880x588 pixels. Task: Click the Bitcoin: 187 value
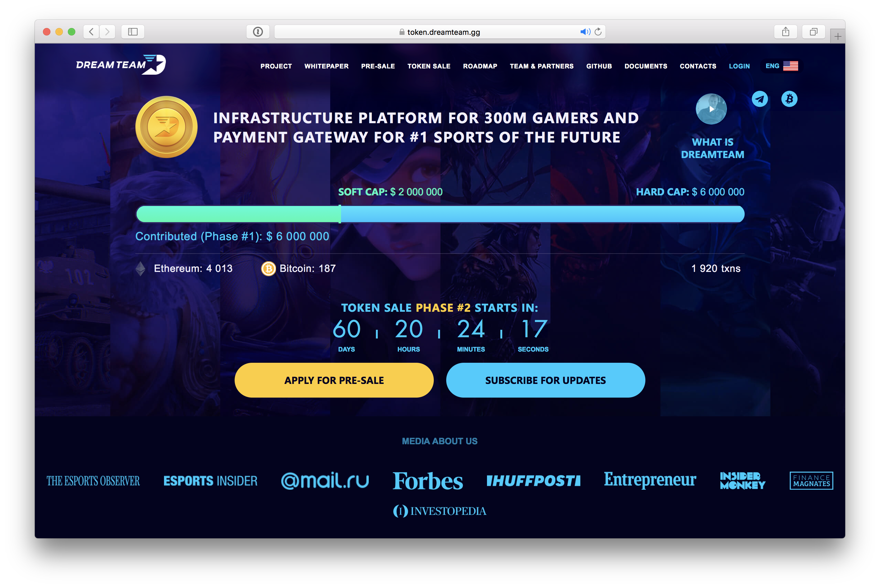[x=307, y=268]
